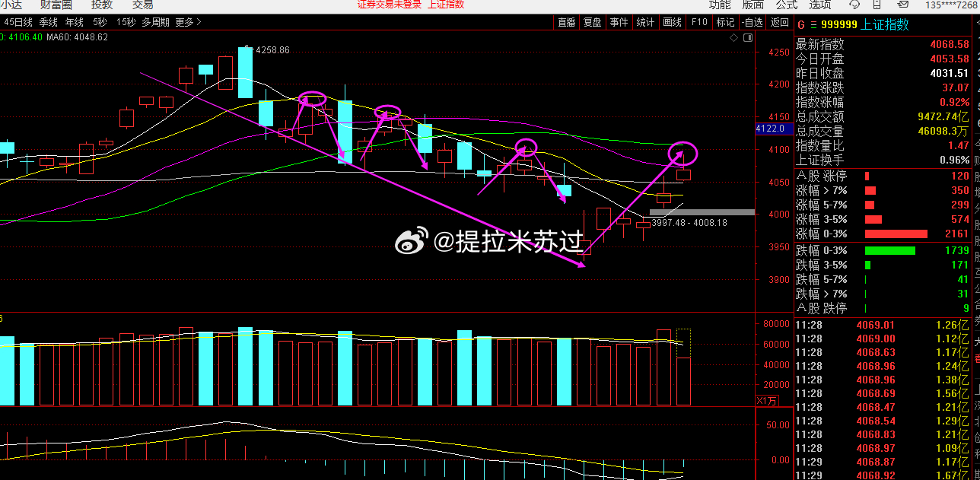Open the 小达 menu
Screen dimensions: 980x480
tap(11, 4)
